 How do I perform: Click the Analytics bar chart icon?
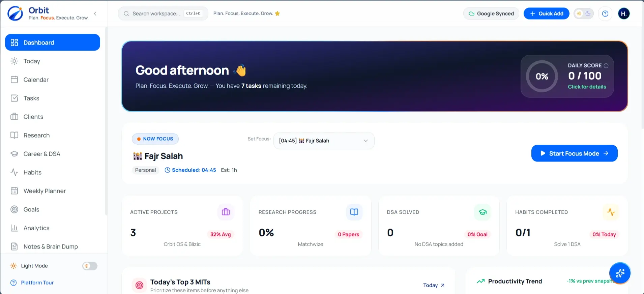pyautogui.click(x=14, y=228)
